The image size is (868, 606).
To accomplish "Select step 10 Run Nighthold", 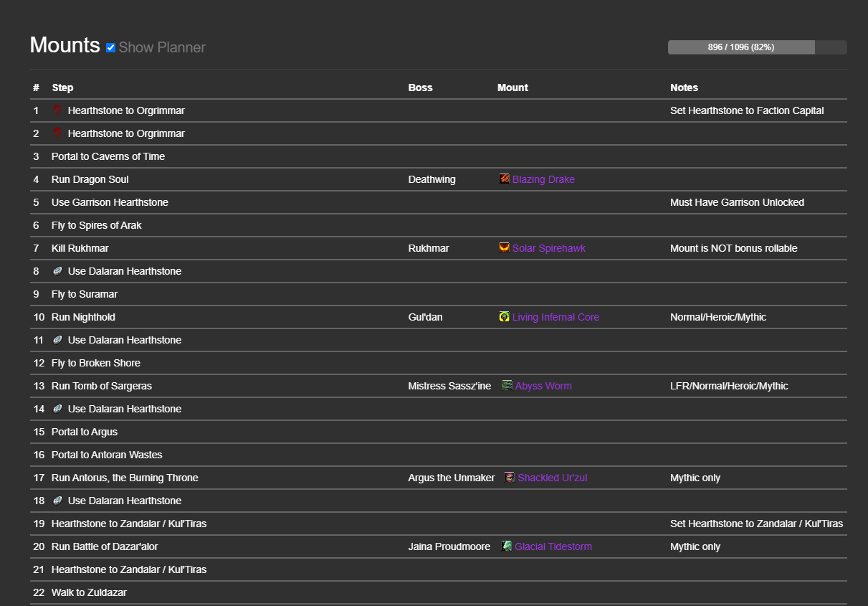I will pyautogui.click(x=83, y=317).
